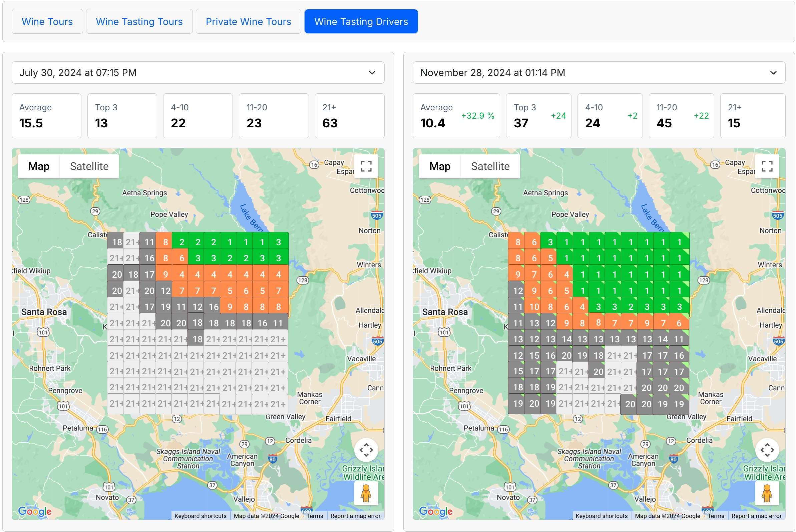Click the Top 3 stat card showing 37
This screenshot has width=796, height=532.
[538, 116]
